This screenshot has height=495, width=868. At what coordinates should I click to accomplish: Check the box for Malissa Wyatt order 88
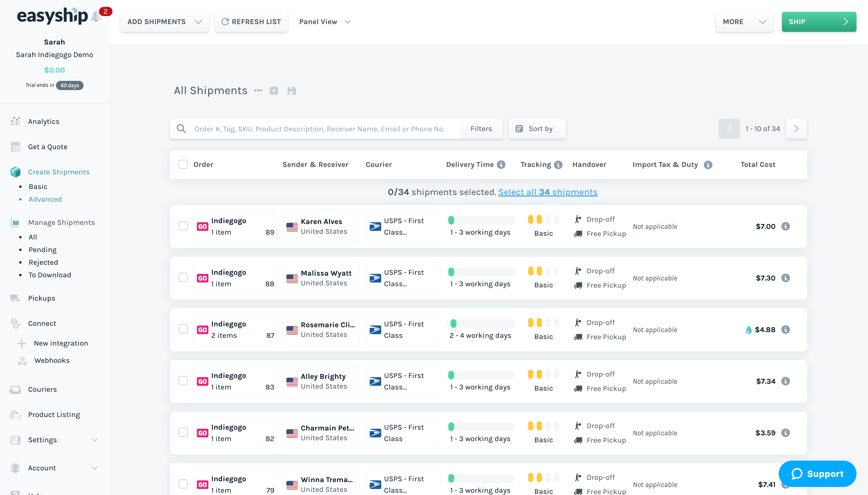coord(183,277)
